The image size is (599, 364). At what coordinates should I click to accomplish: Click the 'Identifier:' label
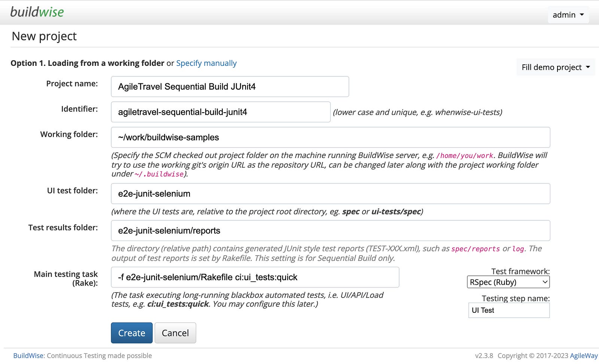pyautogui.click(x=79, y=109)
